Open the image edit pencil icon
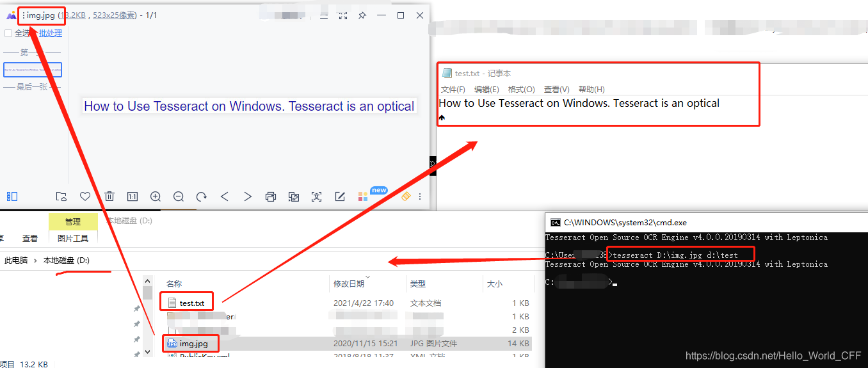 click(340, 196)
